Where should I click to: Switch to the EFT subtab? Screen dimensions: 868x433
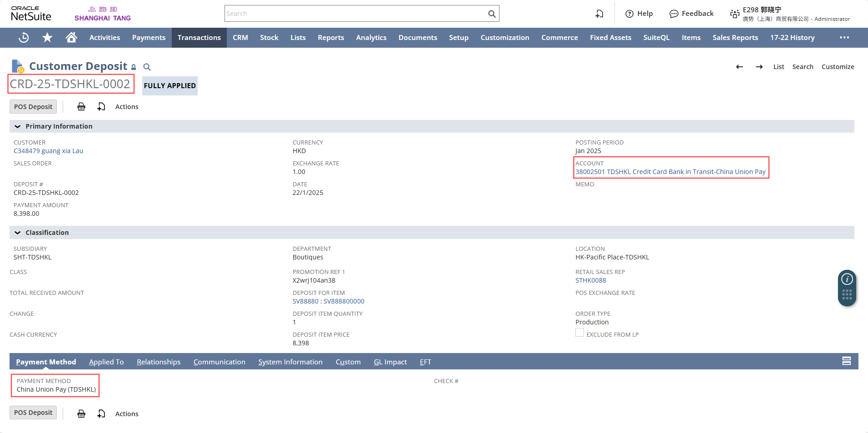tap(425, 362)
